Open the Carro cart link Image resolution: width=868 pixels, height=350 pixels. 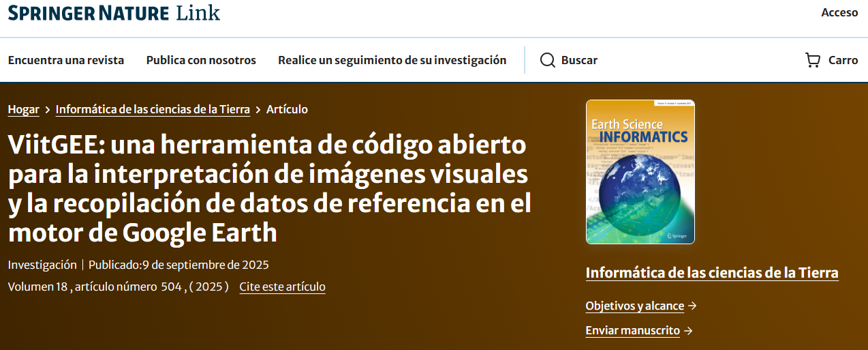click(x=843, y=60)
